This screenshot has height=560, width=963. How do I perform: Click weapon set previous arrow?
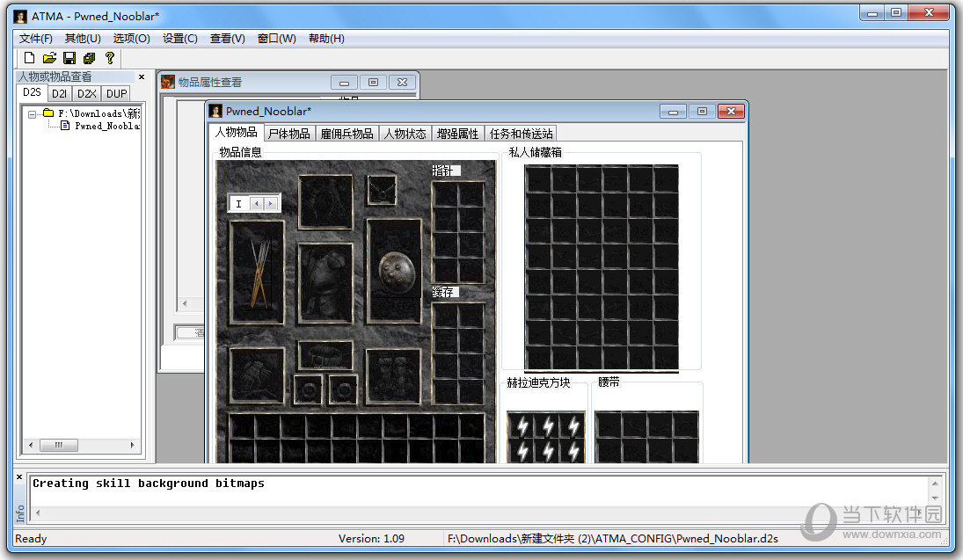(257, 203)
